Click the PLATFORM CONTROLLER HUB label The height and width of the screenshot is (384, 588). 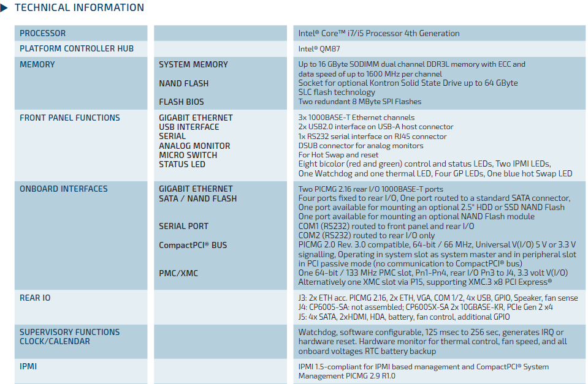click(x=77, y=49)
